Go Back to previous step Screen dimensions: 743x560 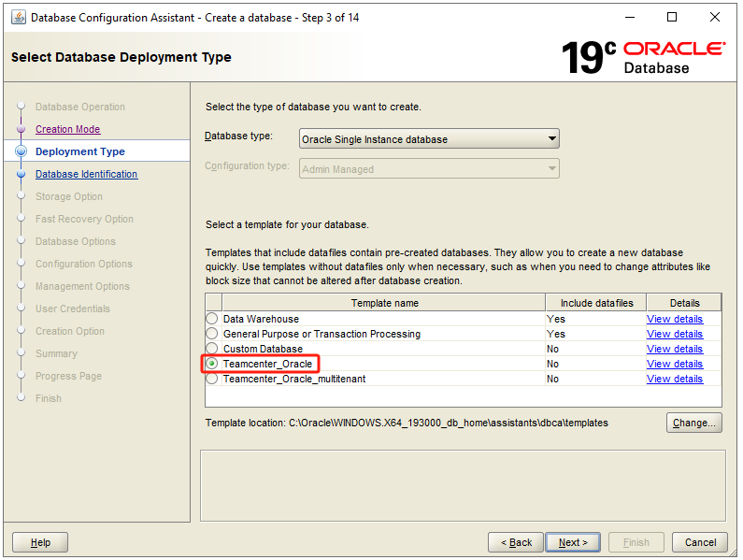tap(516, 542)
